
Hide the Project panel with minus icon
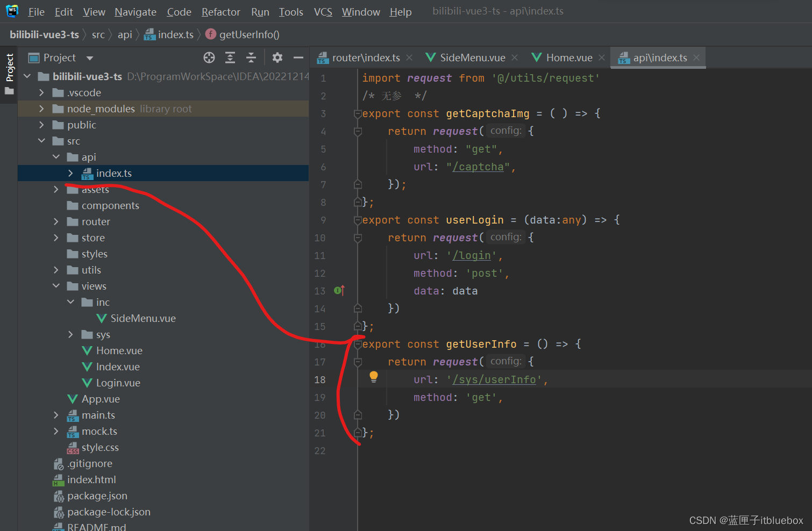(298, 58)
